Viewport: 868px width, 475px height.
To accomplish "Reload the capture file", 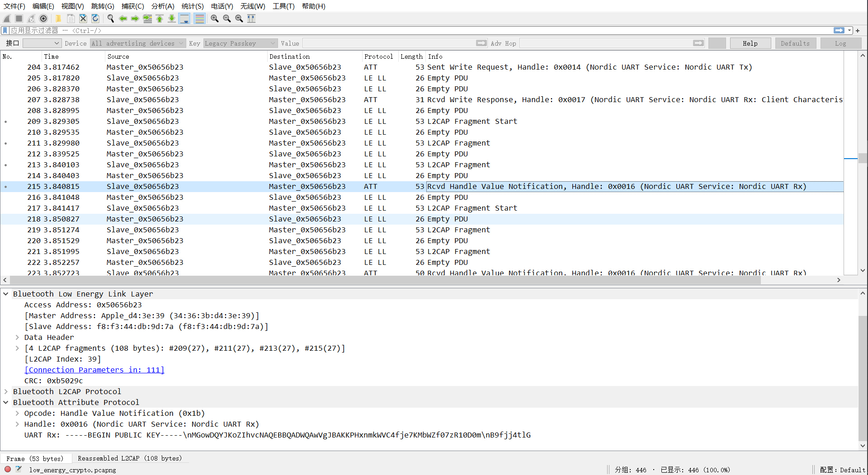I will (x=95, y=19).
